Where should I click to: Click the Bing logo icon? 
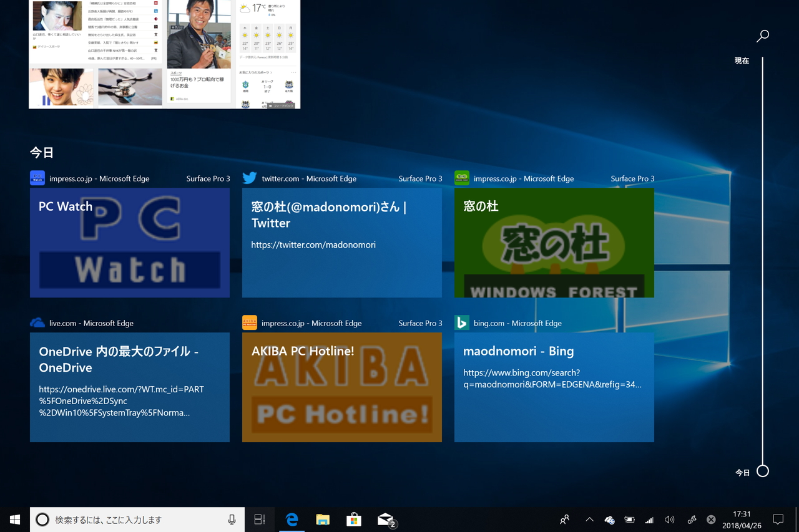[x=462, y=323]
